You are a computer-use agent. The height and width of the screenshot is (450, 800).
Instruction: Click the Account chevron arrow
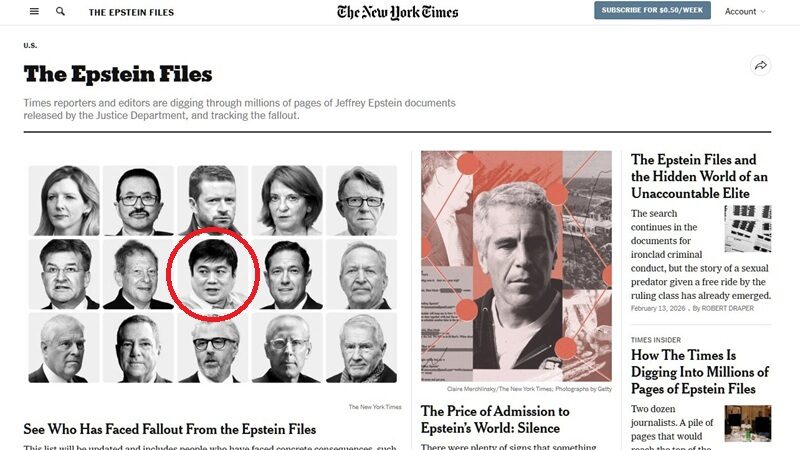[763, 12]
